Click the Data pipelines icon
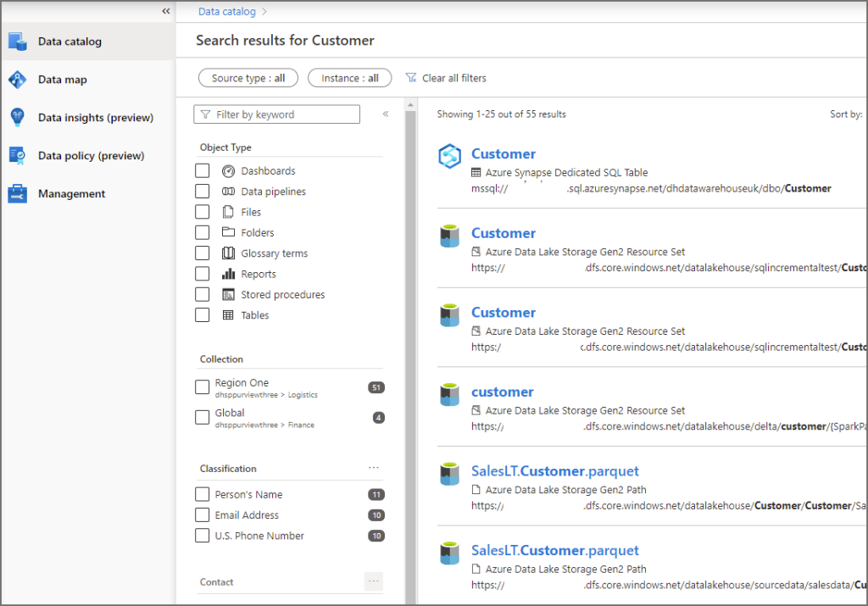The width and height of the screenshot is (868, 606). coord(228,192)
